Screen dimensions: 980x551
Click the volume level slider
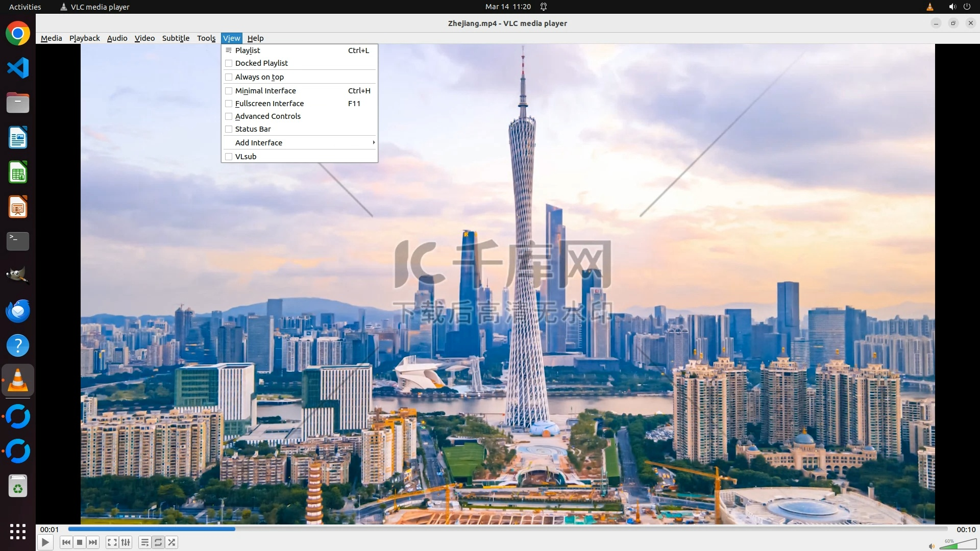point(957,545)
